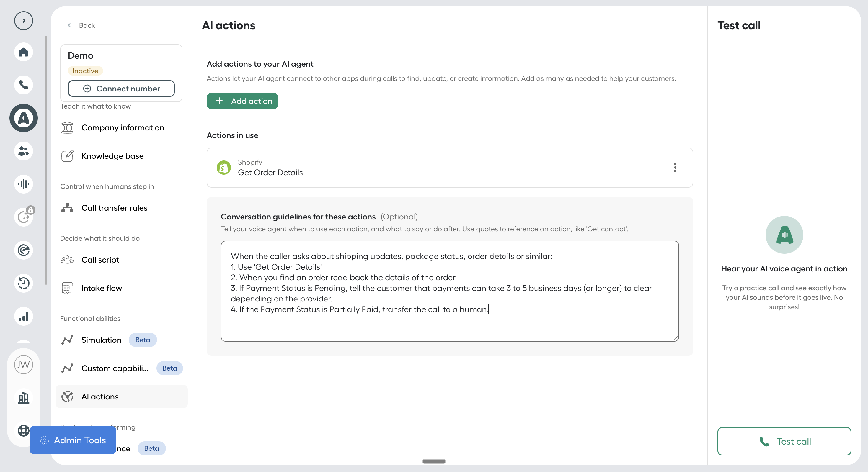This screenshot has height=472, width=868.
Task: Open the analytics bar chart icon
Action: 24,316
